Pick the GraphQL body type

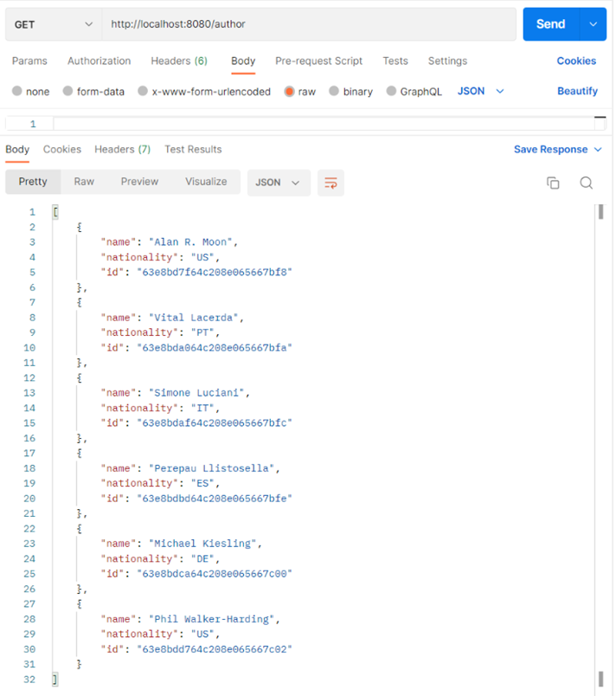click(392, 92)
